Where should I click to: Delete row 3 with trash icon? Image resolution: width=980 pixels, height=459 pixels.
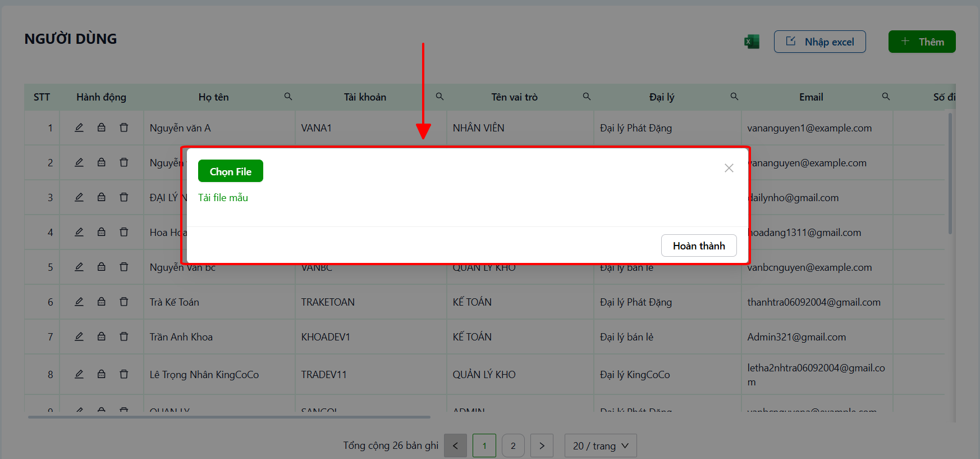tap(124, 197)
